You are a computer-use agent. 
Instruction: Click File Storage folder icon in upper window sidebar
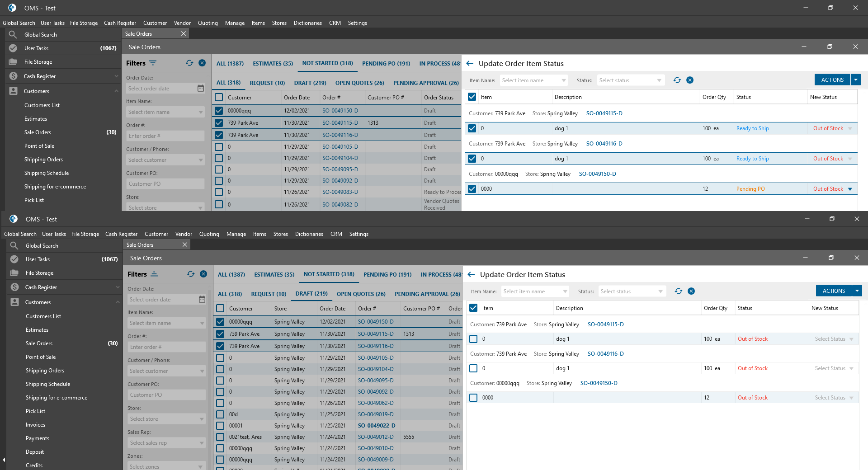13,61
